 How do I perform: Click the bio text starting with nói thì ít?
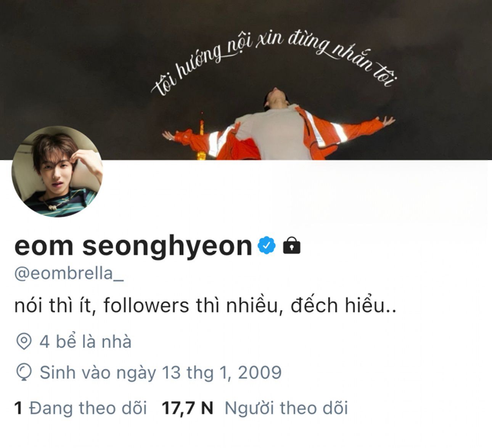coord(205,306)
